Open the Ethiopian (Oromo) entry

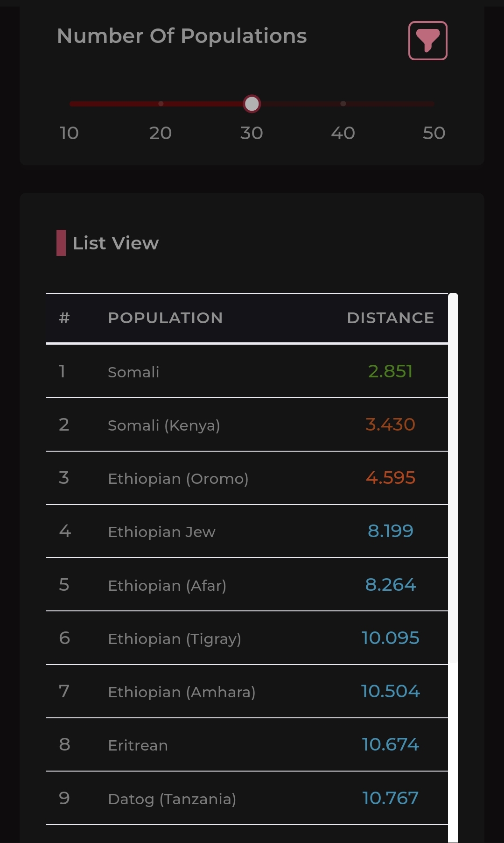[247, 478]
